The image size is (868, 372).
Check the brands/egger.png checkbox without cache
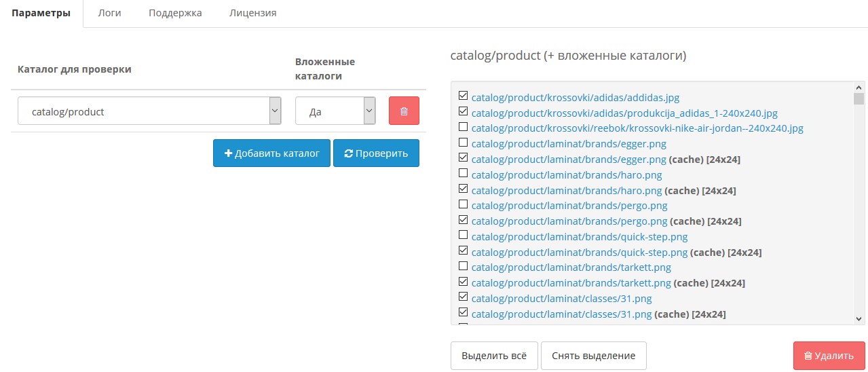[463, 143]
